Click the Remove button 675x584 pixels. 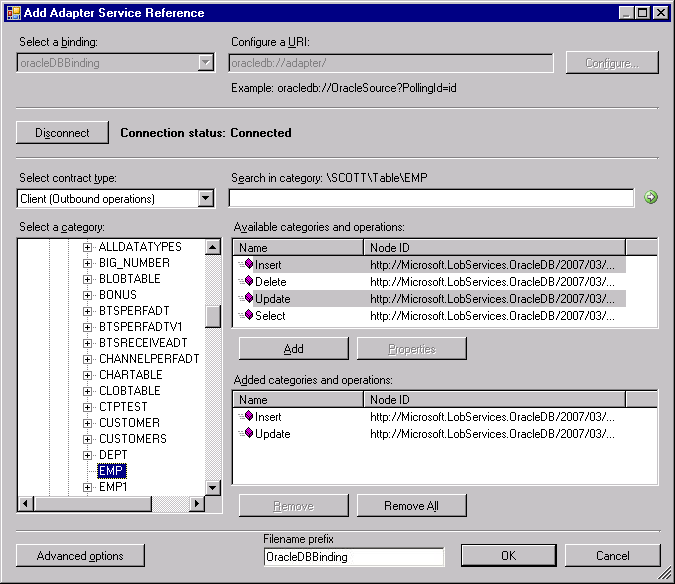[294, 506]
